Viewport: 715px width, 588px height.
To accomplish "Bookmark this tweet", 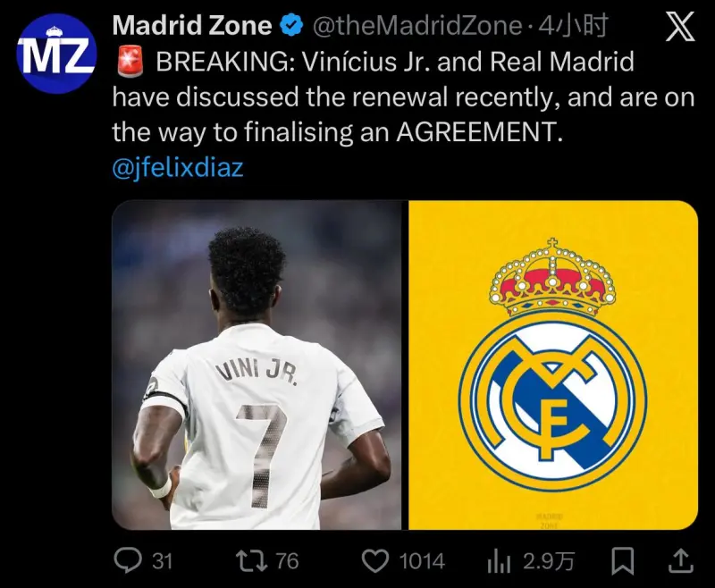I will point(622,560).
